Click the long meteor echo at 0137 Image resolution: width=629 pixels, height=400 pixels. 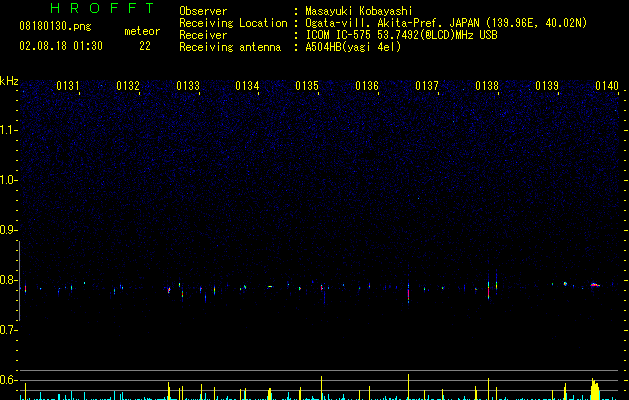pos(408,292)
